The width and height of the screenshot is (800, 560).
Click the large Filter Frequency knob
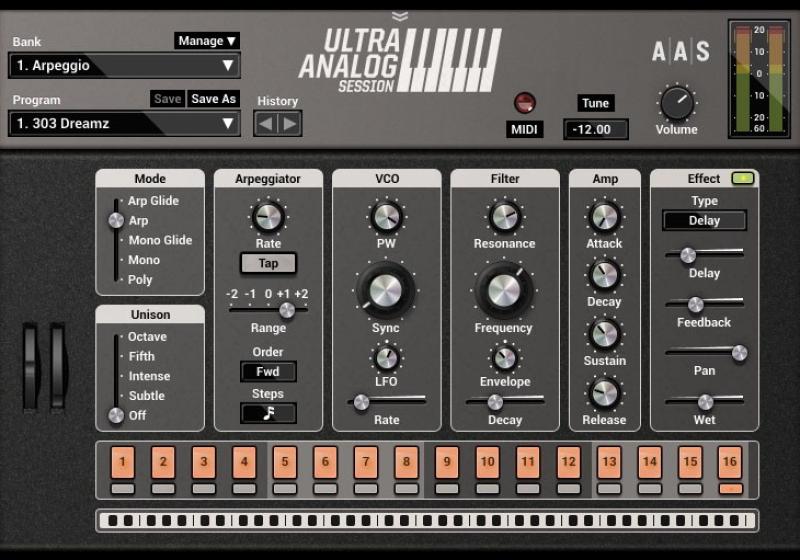tap(504, 290)
